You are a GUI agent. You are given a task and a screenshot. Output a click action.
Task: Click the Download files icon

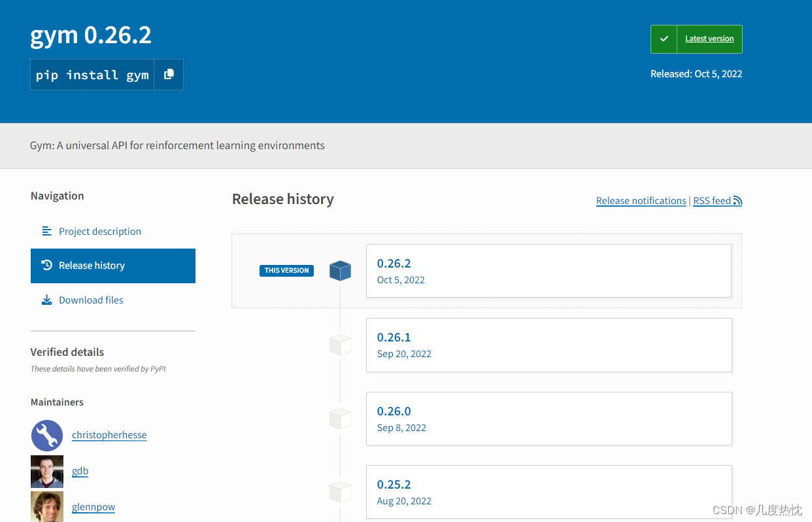(46, 300)
